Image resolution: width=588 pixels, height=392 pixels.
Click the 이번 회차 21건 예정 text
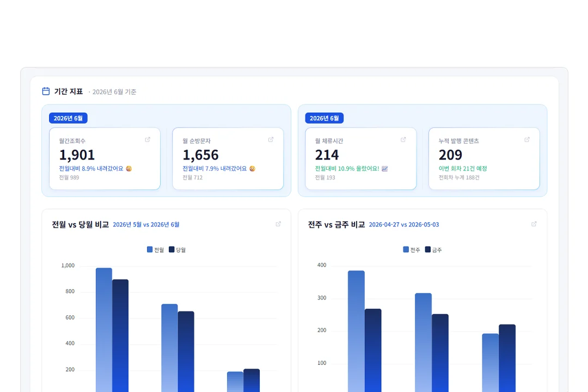pos(463,169)
